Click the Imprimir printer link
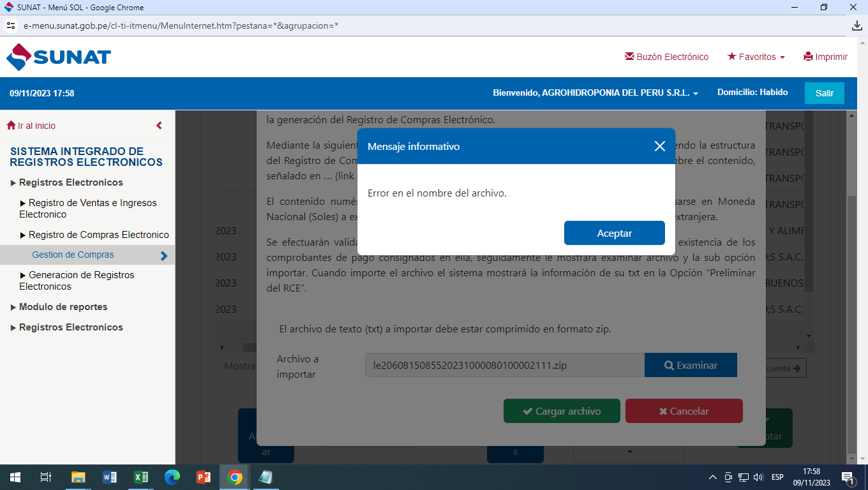This screenshot has width=868, height=490. click(x=825, y=57)
